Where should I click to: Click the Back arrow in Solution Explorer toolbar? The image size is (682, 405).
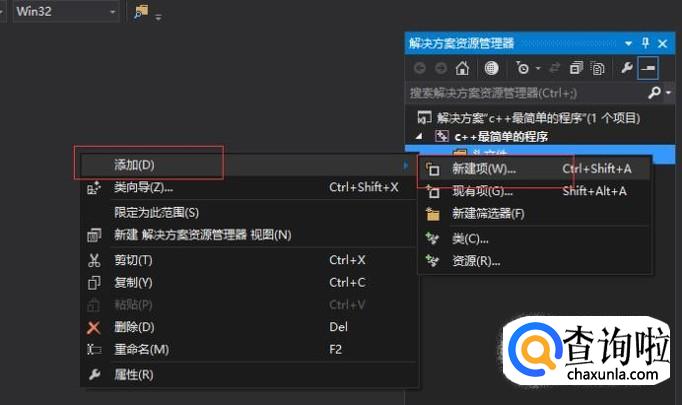[420, 68]
